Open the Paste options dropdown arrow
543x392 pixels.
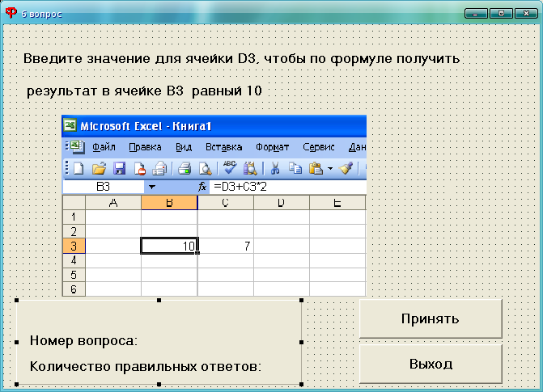(330, 169)
